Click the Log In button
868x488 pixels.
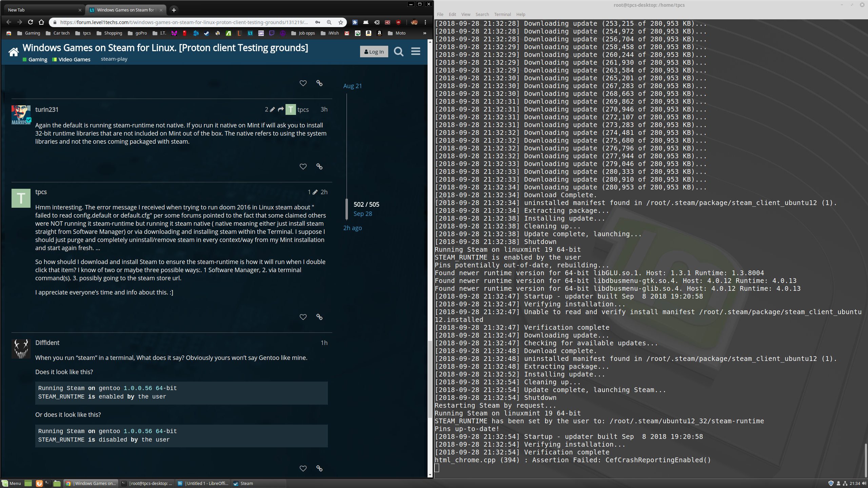[x=374, y=52]
